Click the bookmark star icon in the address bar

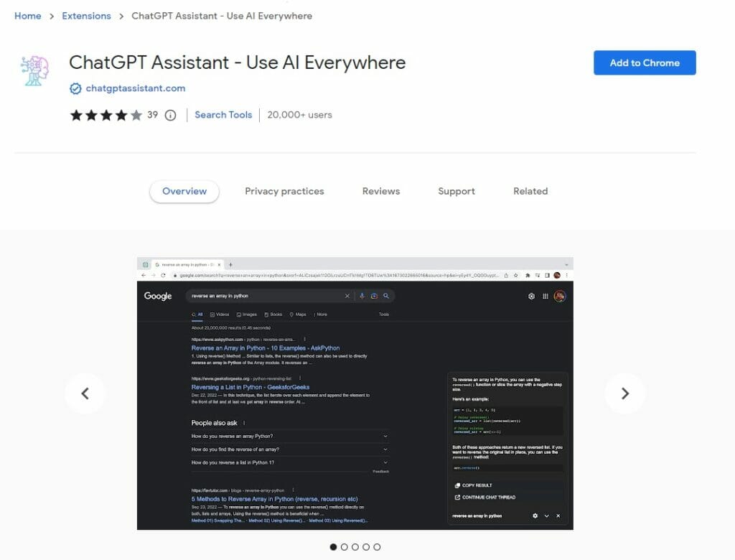(515, 275)
